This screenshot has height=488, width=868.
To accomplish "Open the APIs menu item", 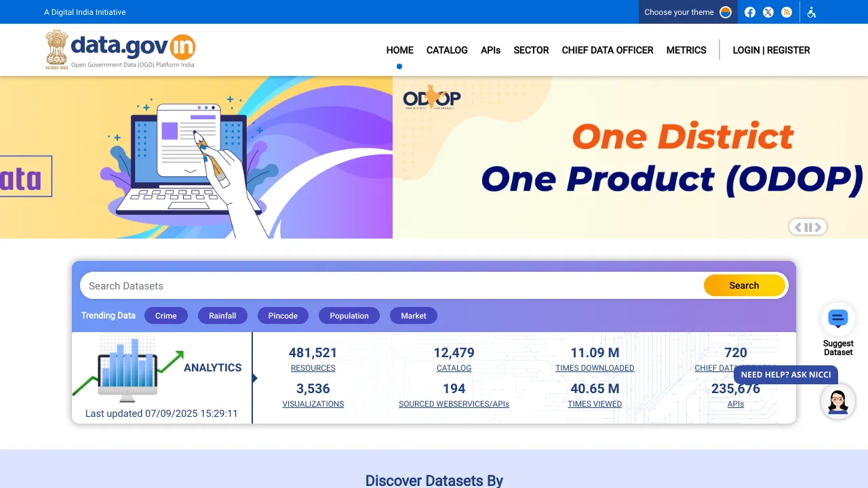I will (490, 50).
